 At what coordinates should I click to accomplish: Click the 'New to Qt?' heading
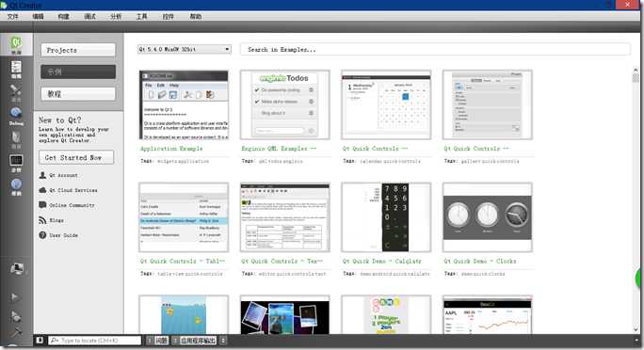[x=60, y=120]
